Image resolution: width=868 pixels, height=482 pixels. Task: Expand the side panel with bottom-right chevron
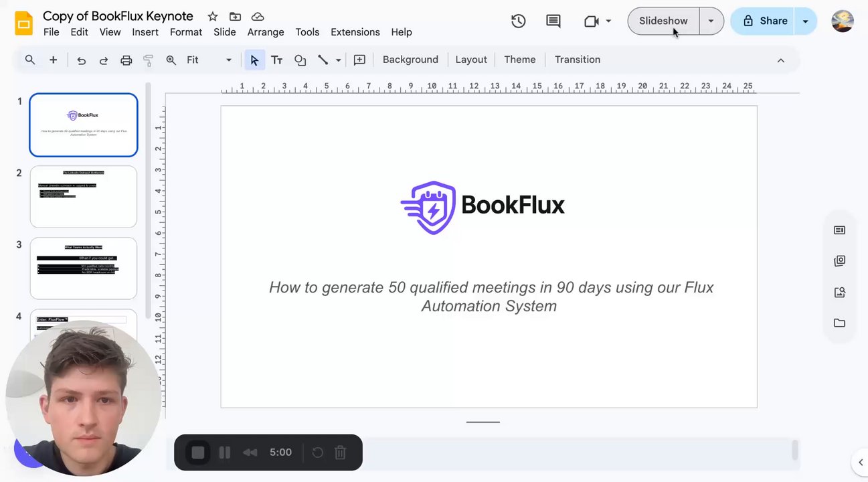tap(861, 462)
